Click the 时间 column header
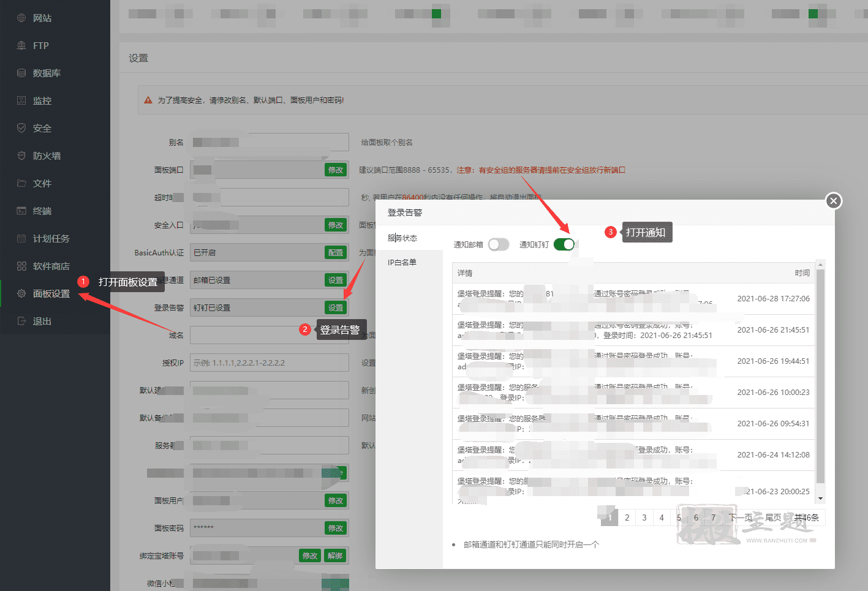Viewport: 868px width, 591px height. click(x=802, y=273)
